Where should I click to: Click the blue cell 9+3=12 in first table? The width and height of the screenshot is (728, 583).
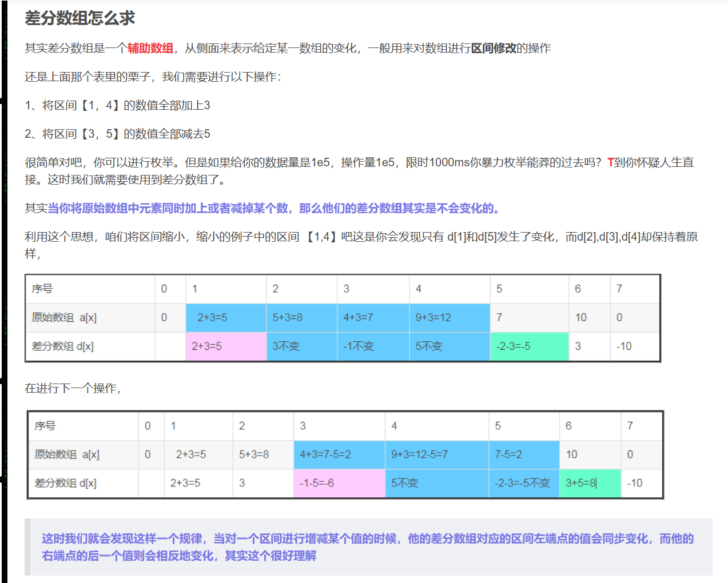(433, 318)
